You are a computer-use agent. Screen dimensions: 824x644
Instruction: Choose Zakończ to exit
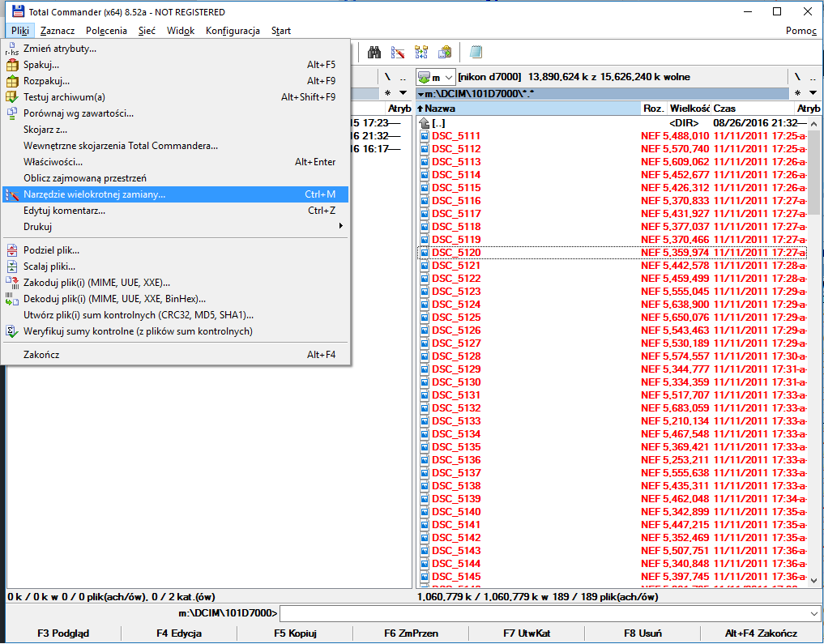coord(176,355)
